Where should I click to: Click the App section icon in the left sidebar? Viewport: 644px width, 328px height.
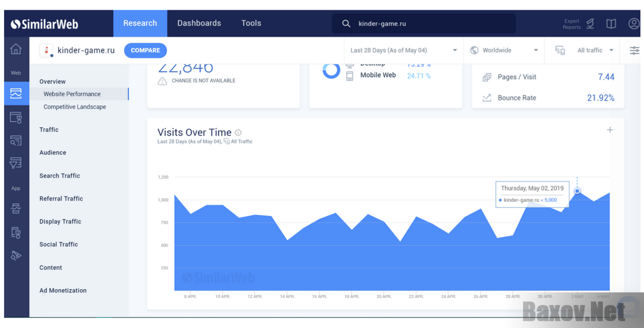click(x=16, y=209)
